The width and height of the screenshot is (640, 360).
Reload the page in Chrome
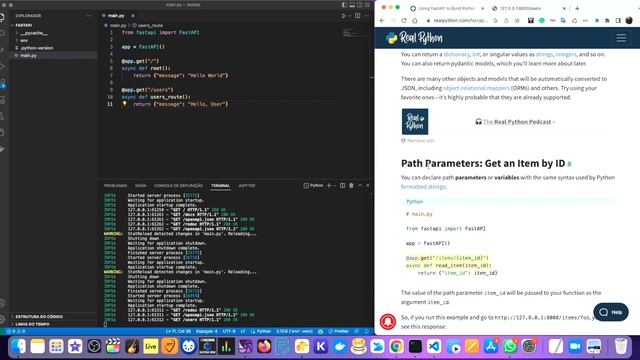point(404,20)
